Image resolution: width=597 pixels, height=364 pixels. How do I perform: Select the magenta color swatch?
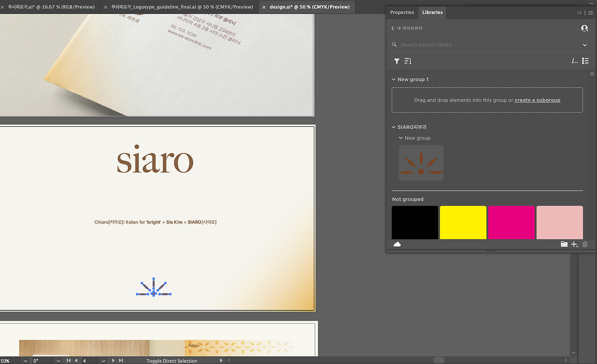(511, 222)
